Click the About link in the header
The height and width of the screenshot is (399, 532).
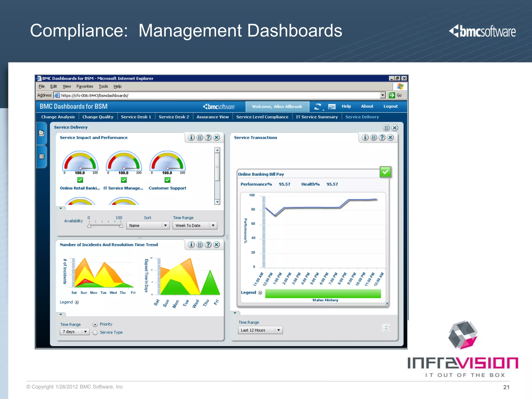(x=367, y=106)
